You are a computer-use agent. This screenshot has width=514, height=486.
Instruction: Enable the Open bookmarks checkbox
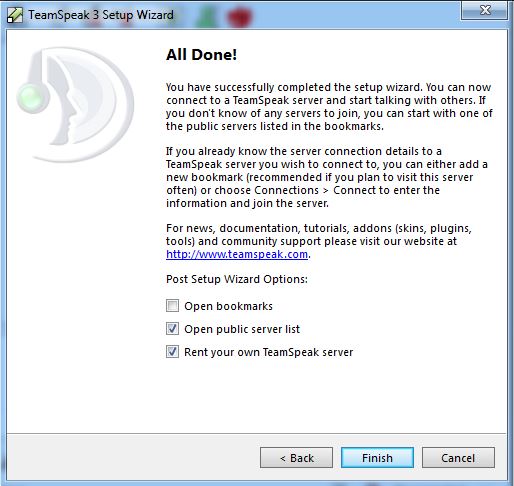(x=172, y=306)
